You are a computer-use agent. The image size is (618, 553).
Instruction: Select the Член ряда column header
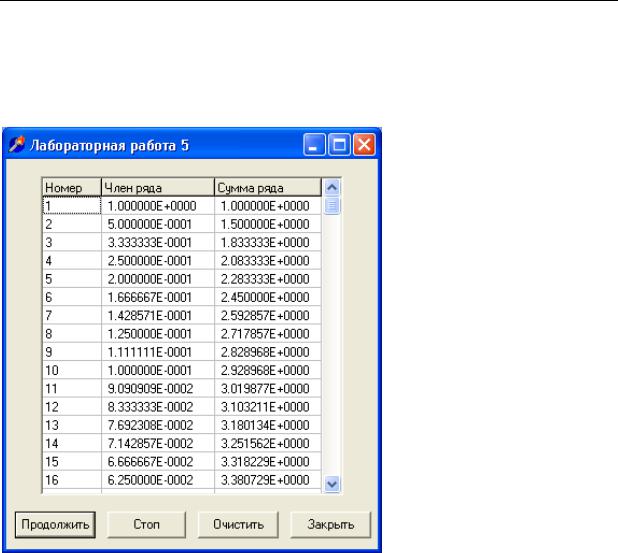[158, 188]
